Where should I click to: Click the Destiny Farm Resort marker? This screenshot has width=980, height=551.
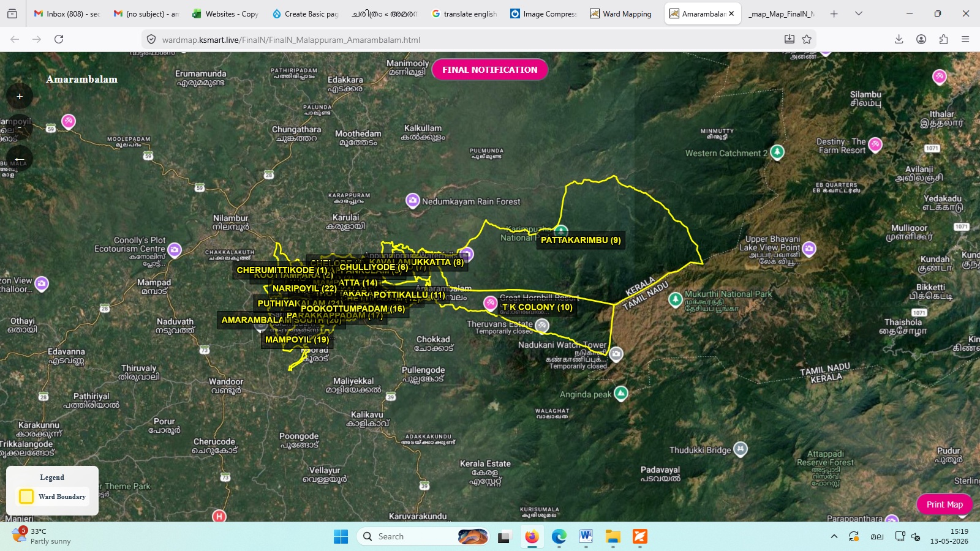pyautogui.click(x=875, y=145)
